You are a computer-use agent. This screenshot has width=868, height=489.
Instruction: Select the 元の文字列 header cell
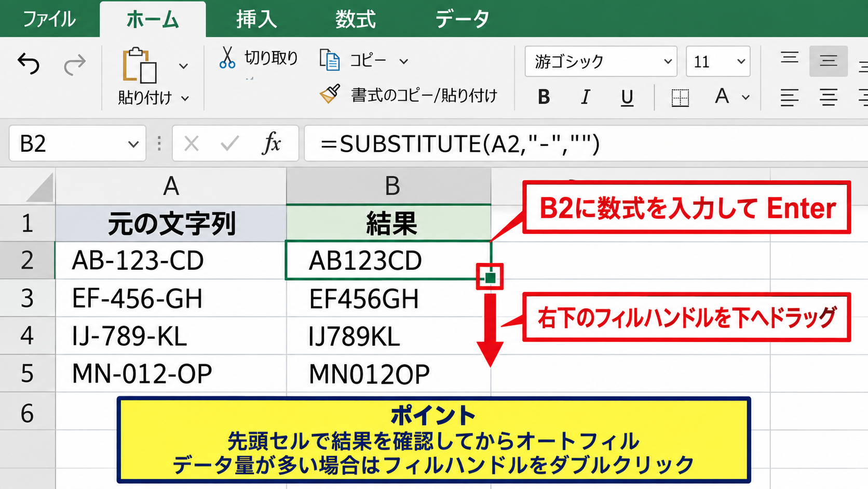click(x=171, y=223)
